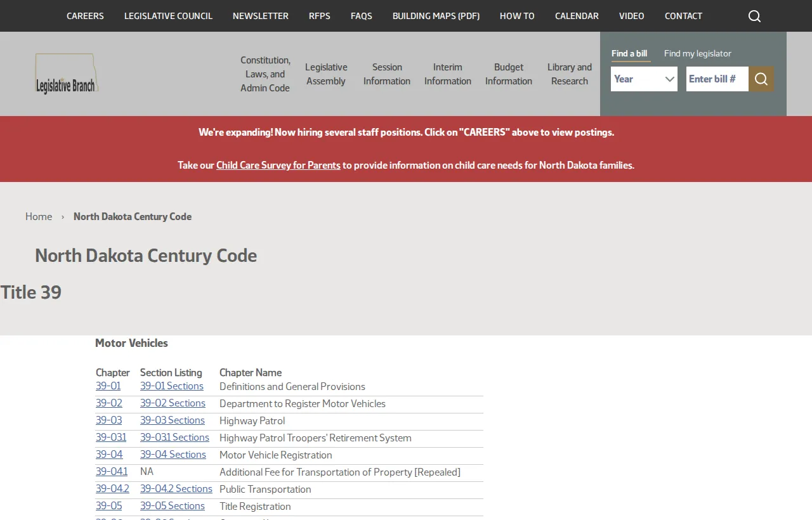Screen dimensions: 812x520
Task: Open Library and Research section
Action: pos(569,74)
